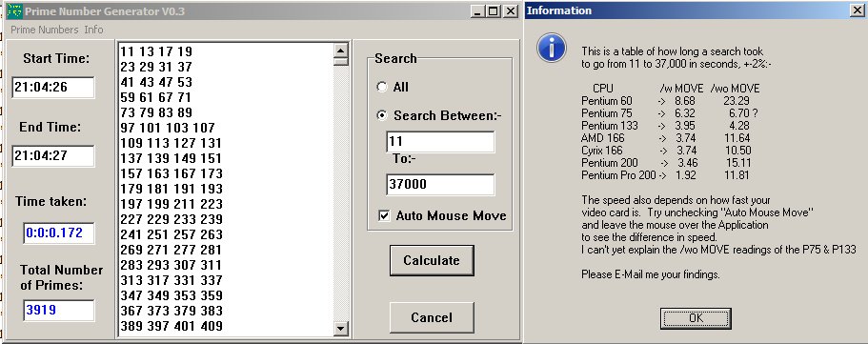Click the primes list row '109 113 127 131'
This screenshot has height=344, width=868.
click(172, 144)
